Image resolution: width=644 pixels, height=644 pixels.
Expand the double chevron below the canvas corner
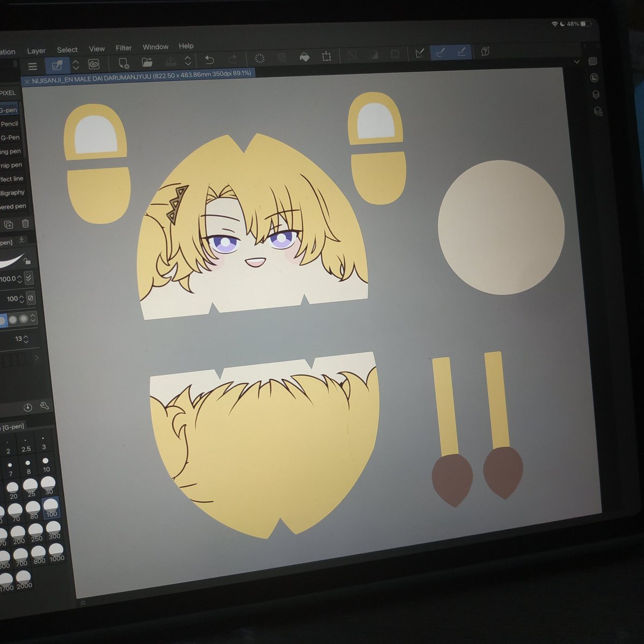pos(83,604)
